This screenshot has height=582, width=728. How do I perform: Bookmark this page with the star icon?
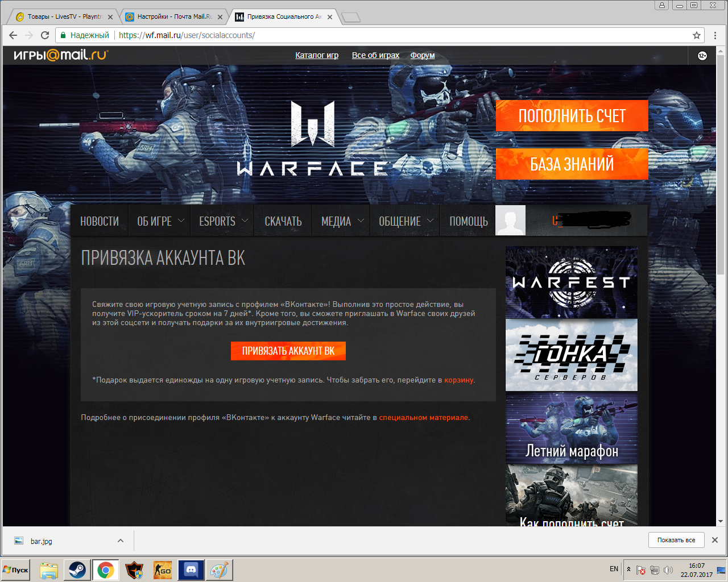697,35
